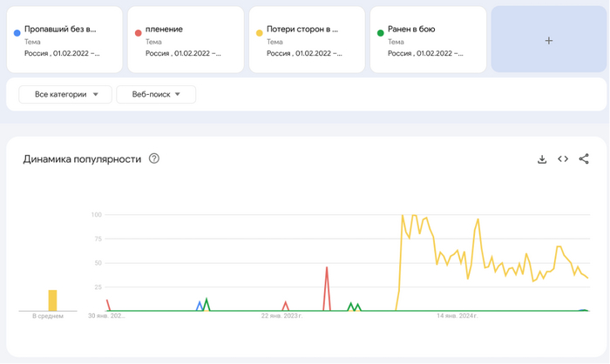Add a comparison with the plus icon
Viewport: 610px width, 364px height.
548,40
